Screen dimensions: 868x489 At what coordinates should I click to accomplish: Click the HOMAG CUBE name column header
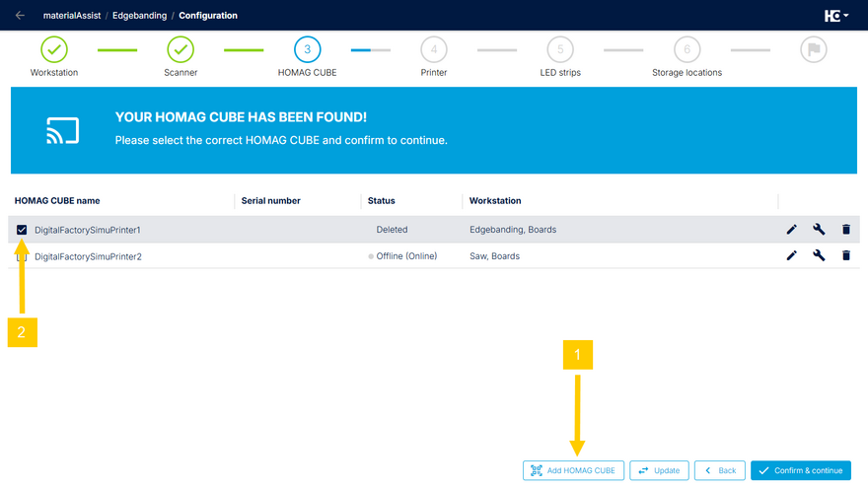tap(57, 201)
